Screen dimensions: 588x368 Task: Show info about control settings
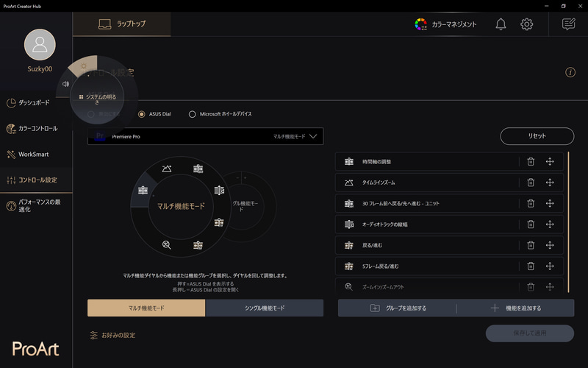click(570, 72)
